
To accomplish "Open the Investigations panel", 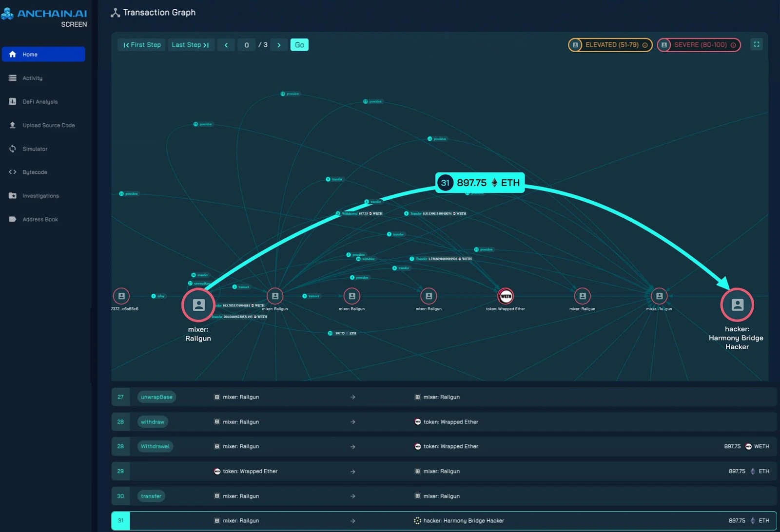I will coord(41,195).
